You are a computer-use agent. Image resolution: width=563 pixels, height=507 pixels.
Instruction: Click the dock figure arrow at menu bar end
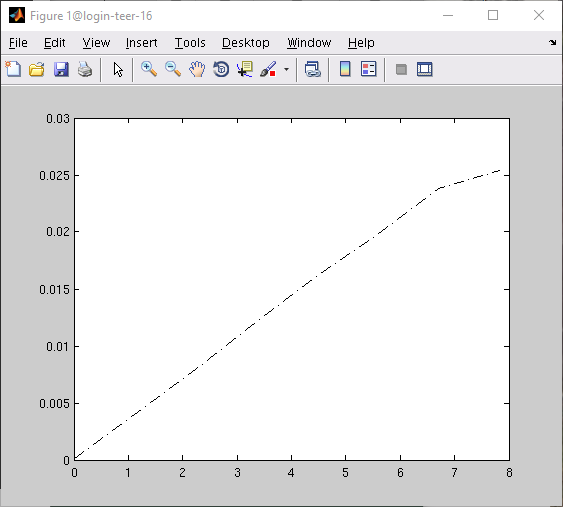coord(553,43)
